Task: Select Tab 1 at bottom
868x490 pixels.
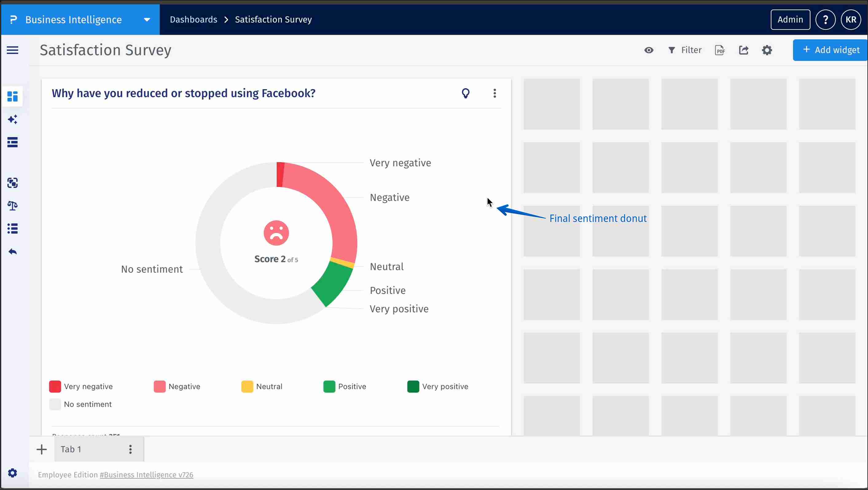Action: (x=71, y=449)
